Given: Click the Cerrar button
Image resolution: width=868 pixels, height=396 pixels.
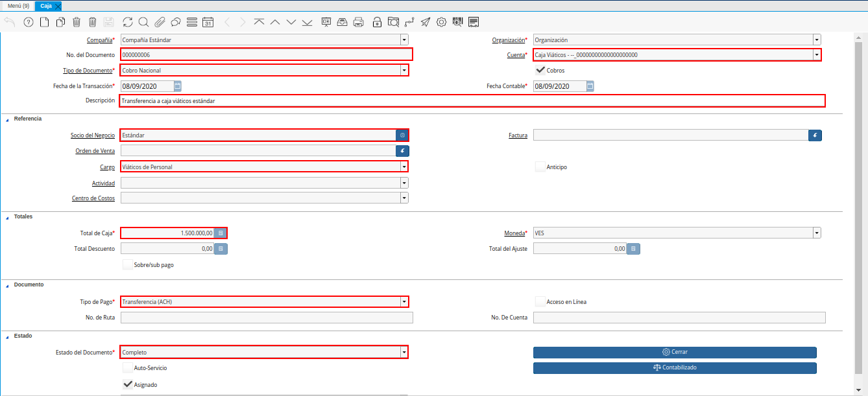Looking at the screenshot, I should pos(675,352).
